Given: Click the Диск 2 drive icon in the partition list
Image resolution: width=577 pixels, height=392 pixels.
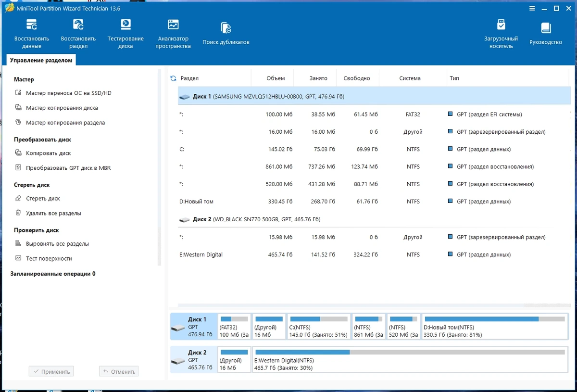Looking at the screenshot, I should click(x=185, y=219).
